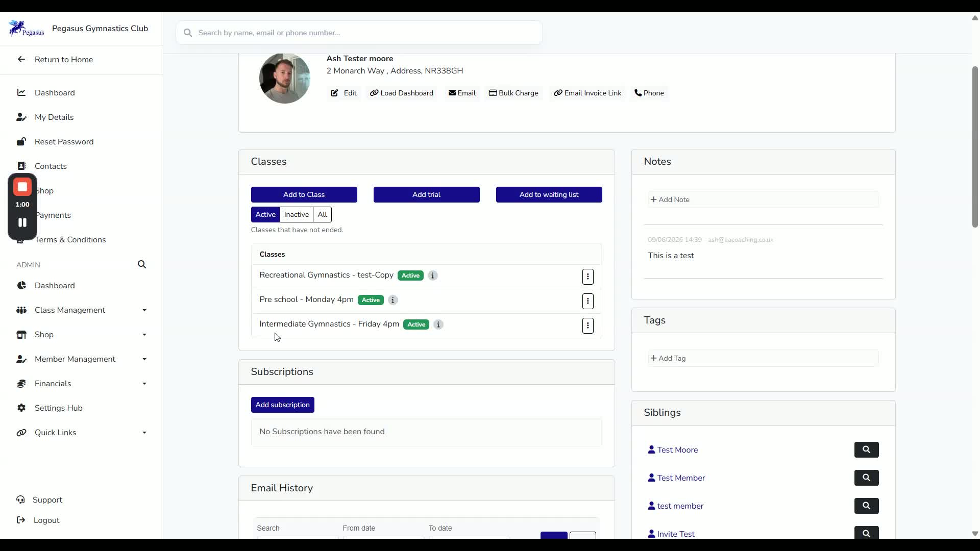Pause the recording timer

pyautogui.click(x=22, y=222)
